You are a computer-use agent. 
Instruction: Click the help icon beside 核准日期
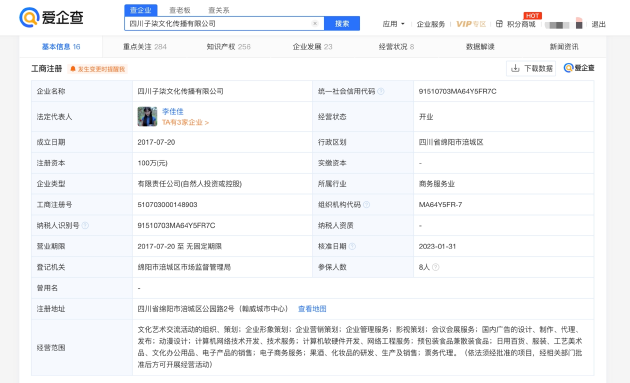352,246
